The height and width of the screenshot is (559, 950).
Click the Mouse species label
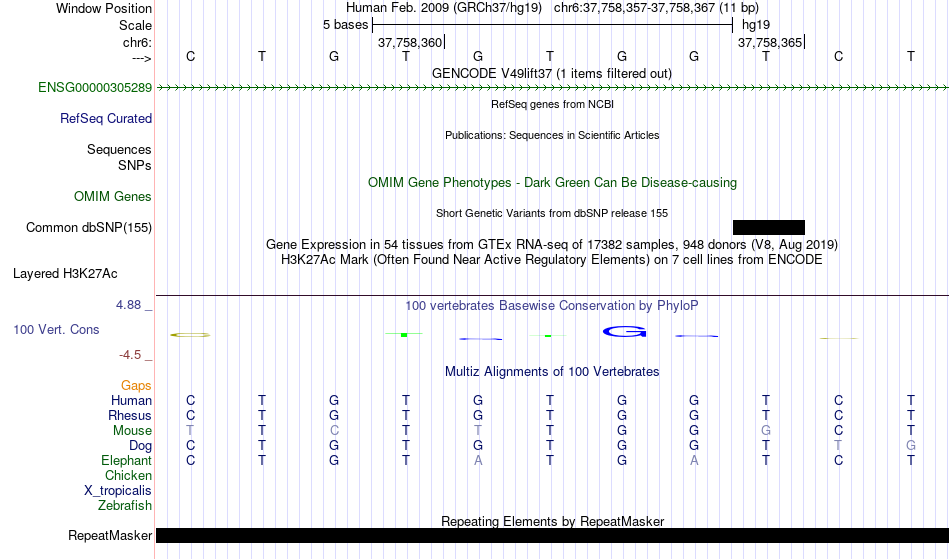click(132, 431)
